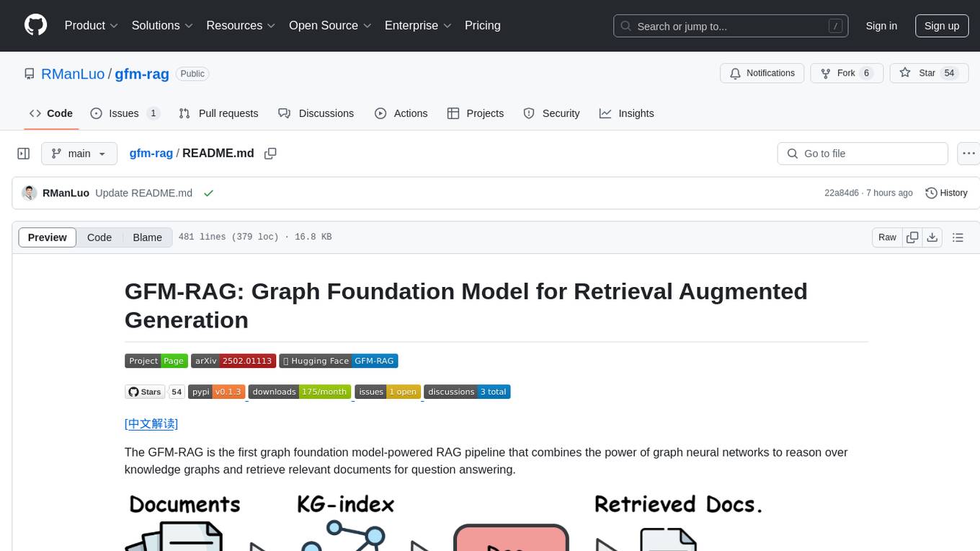Toggle the file tree side panel

coord(24,154)
